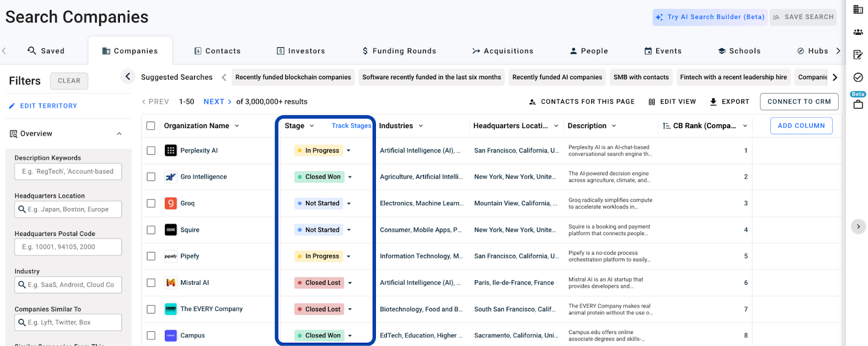The image size is (868, 346).
Task: Click Contacts For This Page
Action: coord(582,102)
